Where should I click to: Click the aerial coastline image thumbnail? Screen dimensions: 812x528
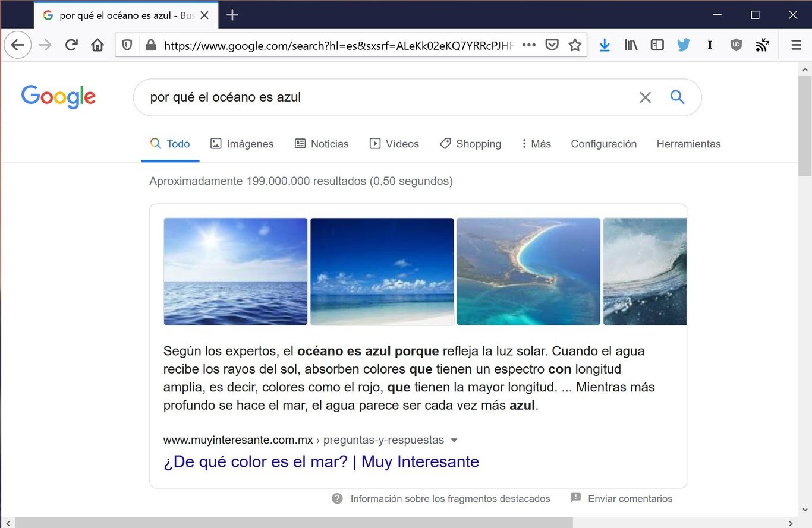pyautogui.click(x=528, y=271)
